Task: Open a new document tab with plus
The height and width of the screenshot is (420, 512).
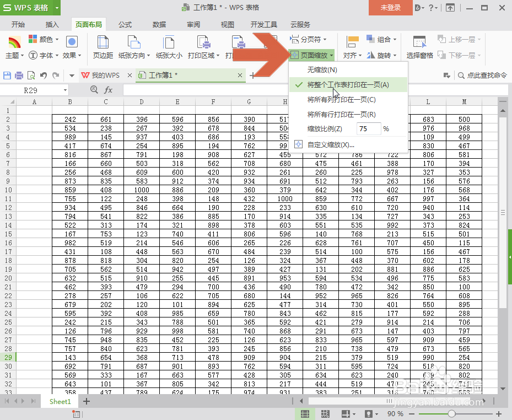Action: tap(252, 76)
